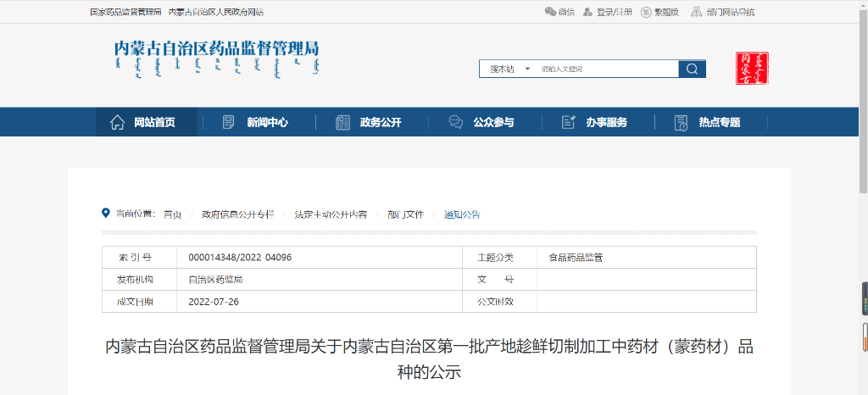Screen dimensions: 868x395
Task: Open the 国家药品监督管理局 link
Action: [x=125, y=12]
